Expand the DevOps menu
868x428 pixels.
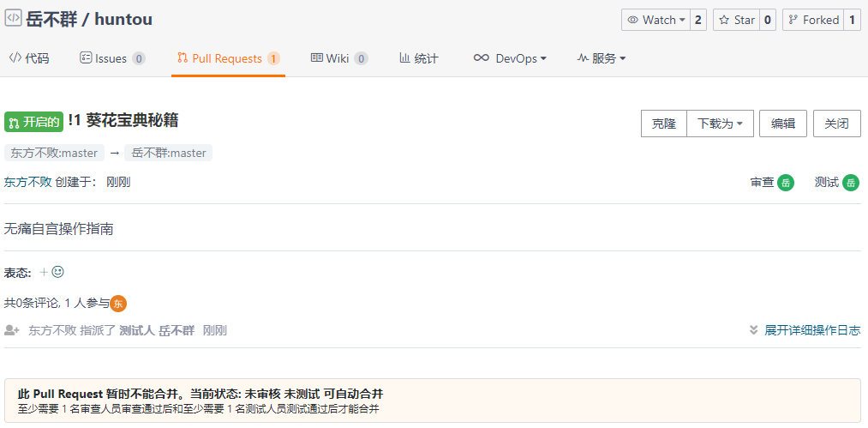tap(510, 58)
